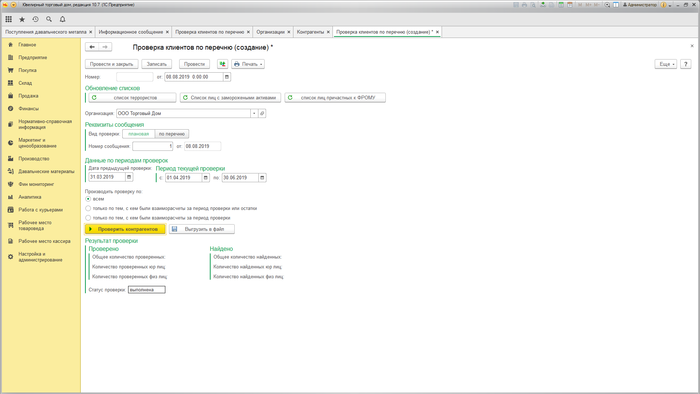Open history clock icon

click(x=35, y=19)
